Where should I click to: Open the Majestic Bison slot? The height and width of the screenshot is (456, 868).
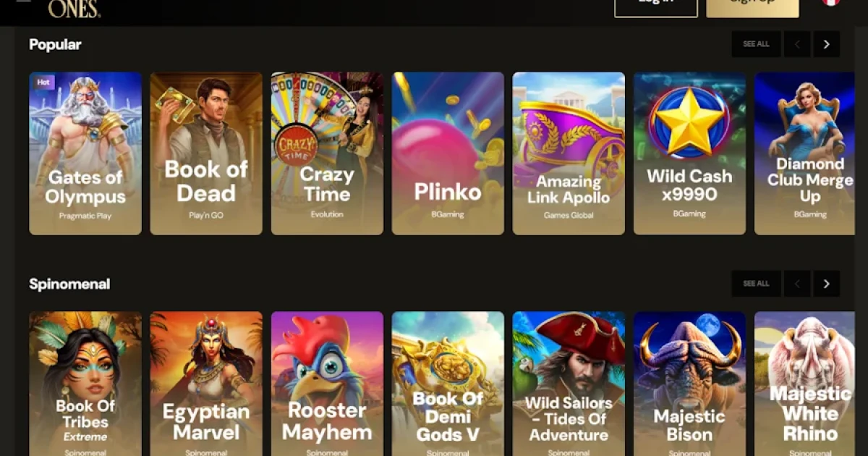[689, 384]
